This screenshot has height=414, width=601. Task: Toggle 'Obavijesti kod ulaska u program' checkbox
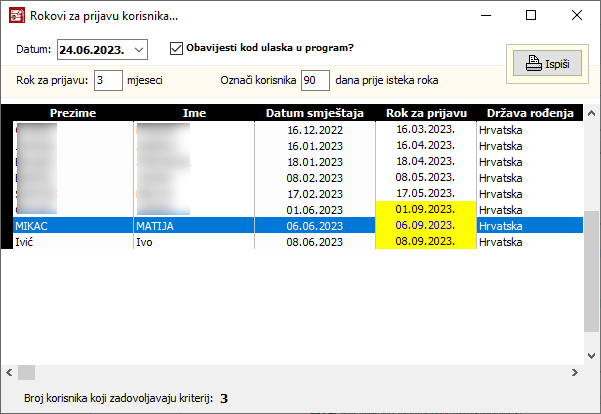pos(177,48)
